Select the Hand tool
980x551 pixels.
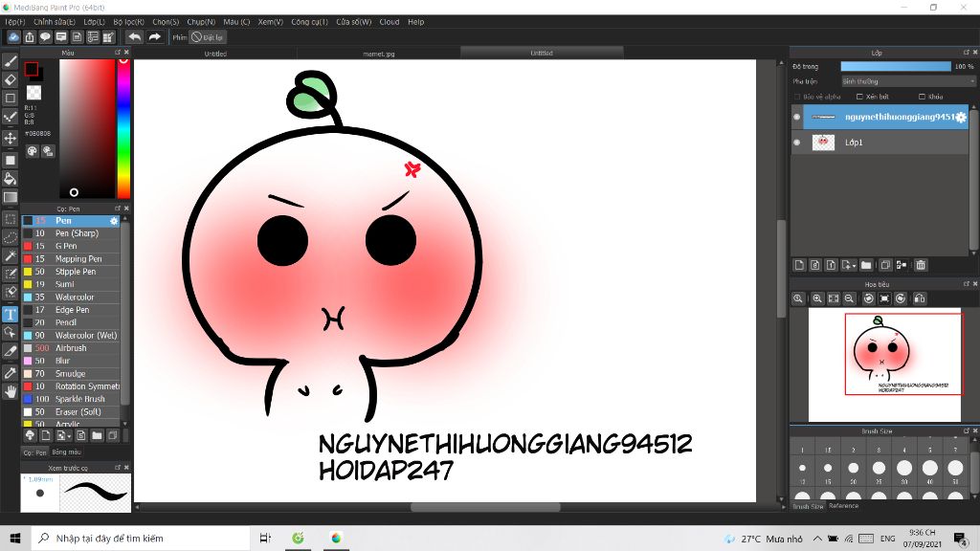tap(11, 391)
